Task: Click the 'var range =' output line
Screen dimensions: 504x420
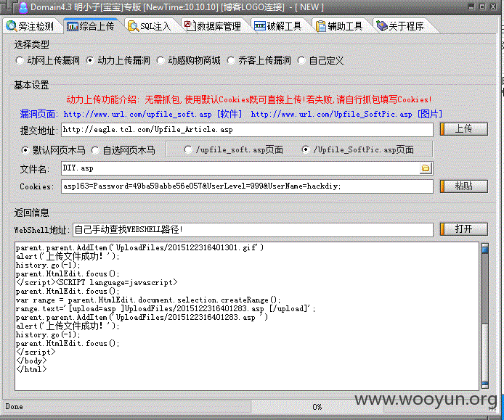Action: (x=148, y=300)
